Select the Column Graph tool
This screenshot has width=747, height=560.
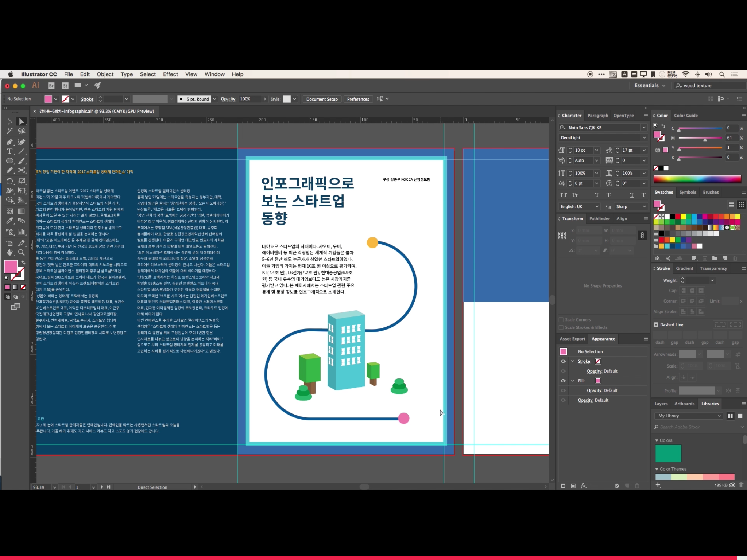(x=22, y=232)
